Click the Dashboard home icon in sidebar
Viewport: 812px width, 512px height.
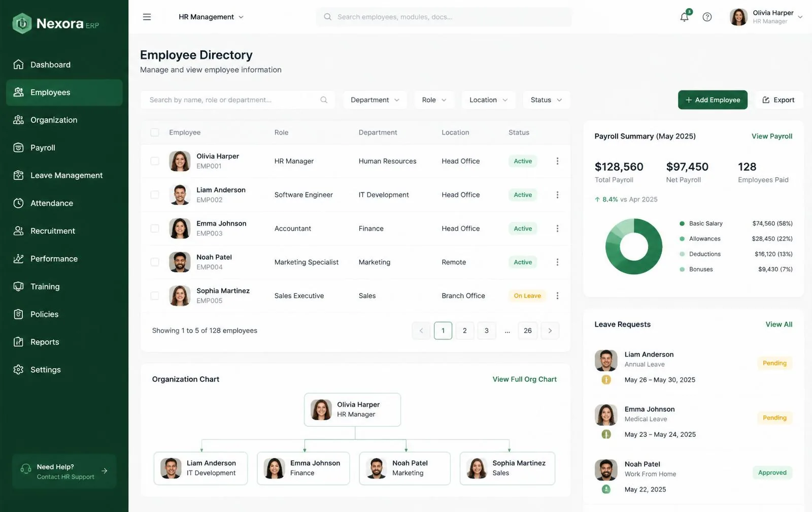coord(18,65)
